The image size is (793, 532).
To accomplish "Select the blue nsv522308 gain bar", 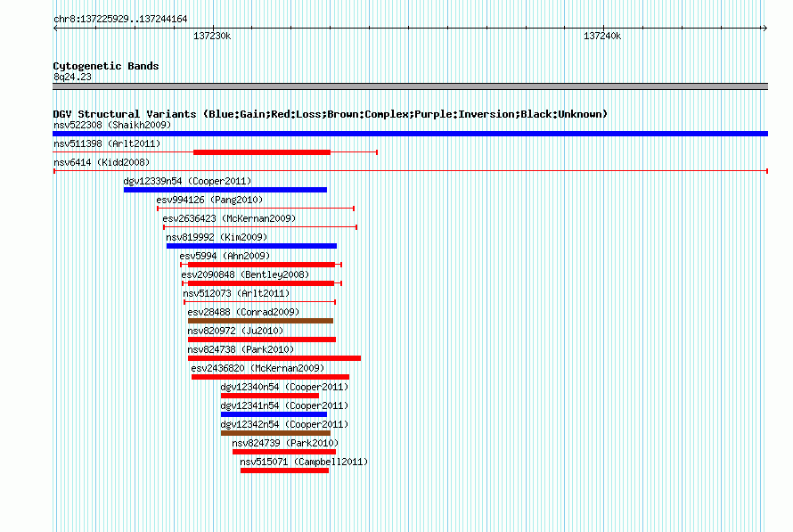I will point(410,134).
